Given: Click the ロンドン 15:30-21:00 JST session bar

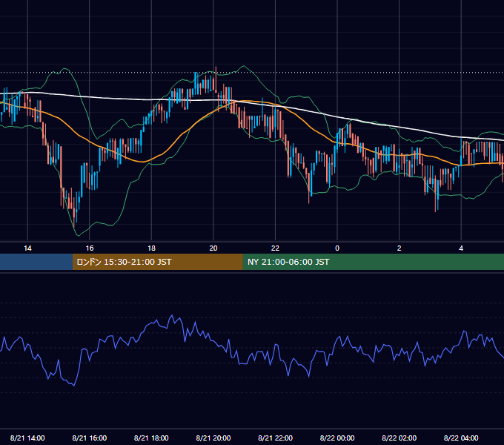Looking at the screenshot, I should [157, 262].
